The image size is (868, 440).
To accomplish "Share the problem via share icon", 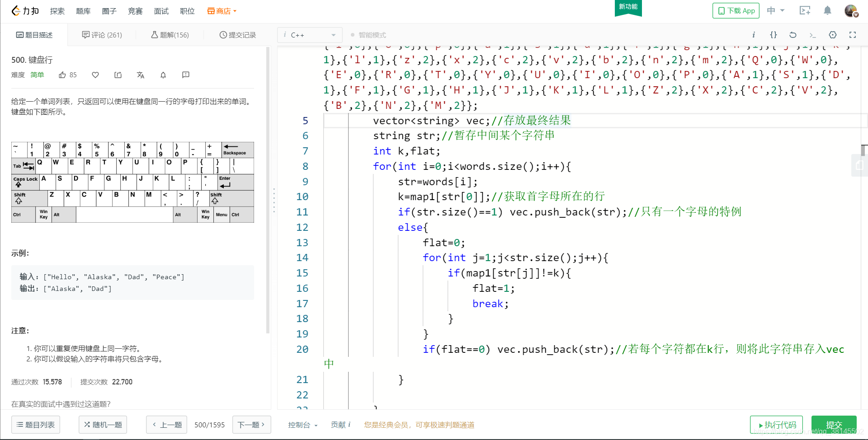I will click(118, 75).
